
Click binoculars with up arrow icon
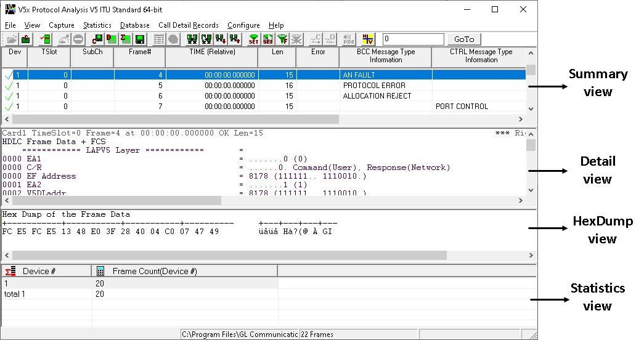(235, 39)
